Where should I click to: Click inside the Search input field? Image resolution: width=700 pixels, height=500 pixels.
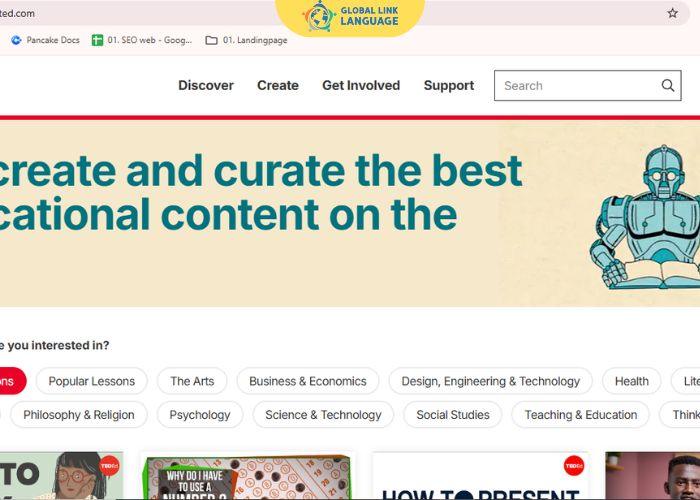tap(577, 86)
